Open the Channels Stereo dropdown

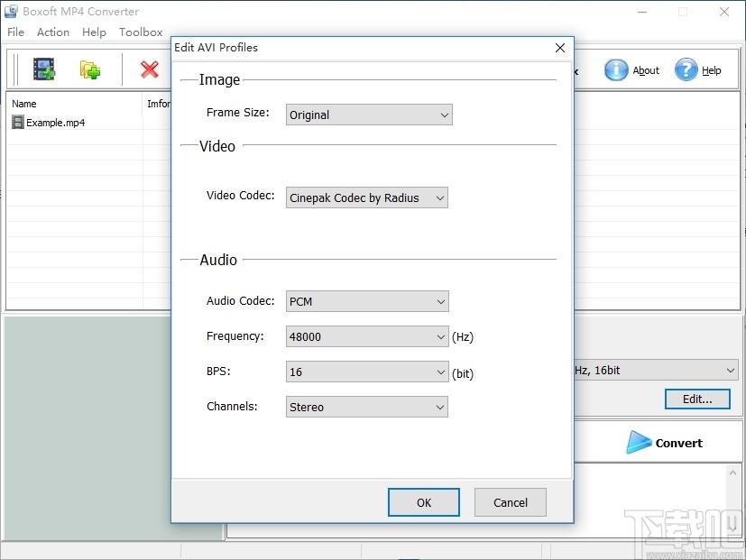[x=366, y=407]
